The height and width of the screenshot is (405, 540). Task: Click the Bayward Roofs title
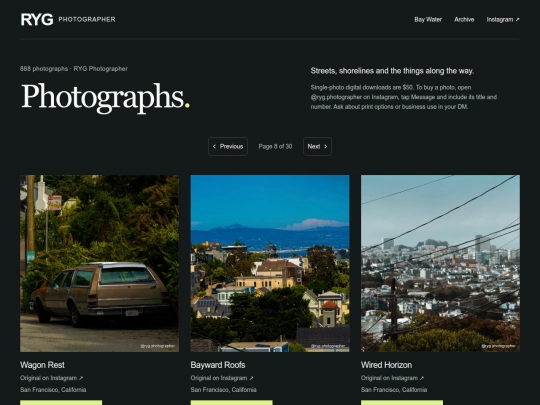[218, 365]
